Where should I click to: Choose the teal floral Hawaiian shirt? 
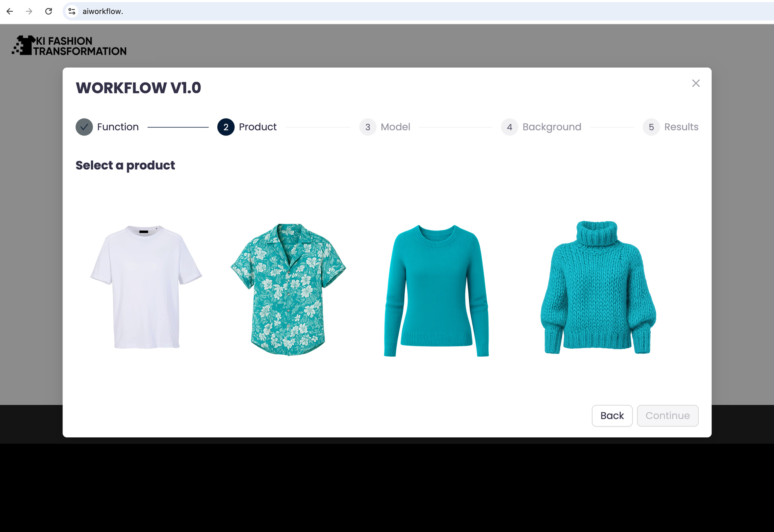click(x=288, y=289)
